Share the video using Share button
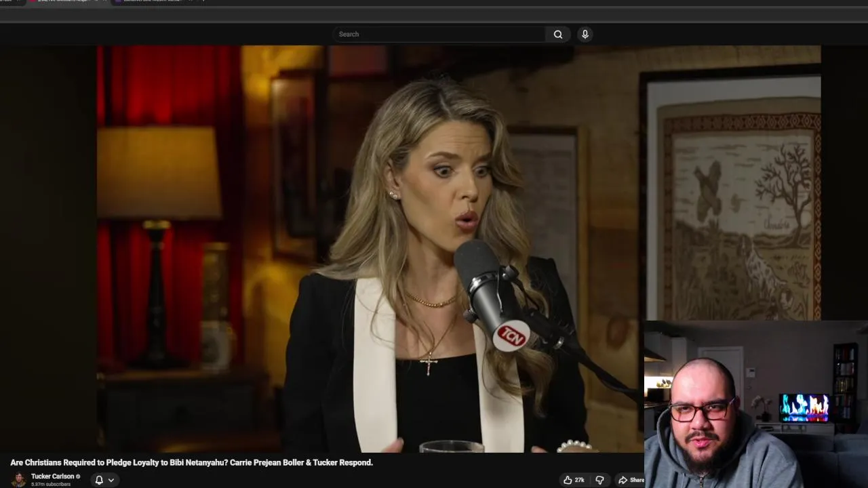Screen dimensions: 868x488 point(631,480)
